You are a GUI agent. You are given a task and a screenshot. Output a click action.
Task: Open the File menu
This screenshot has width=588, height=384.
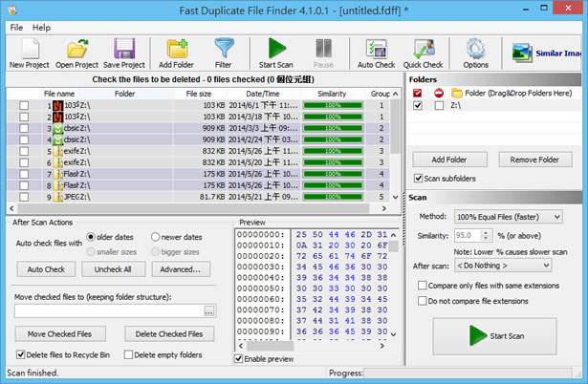16,27
